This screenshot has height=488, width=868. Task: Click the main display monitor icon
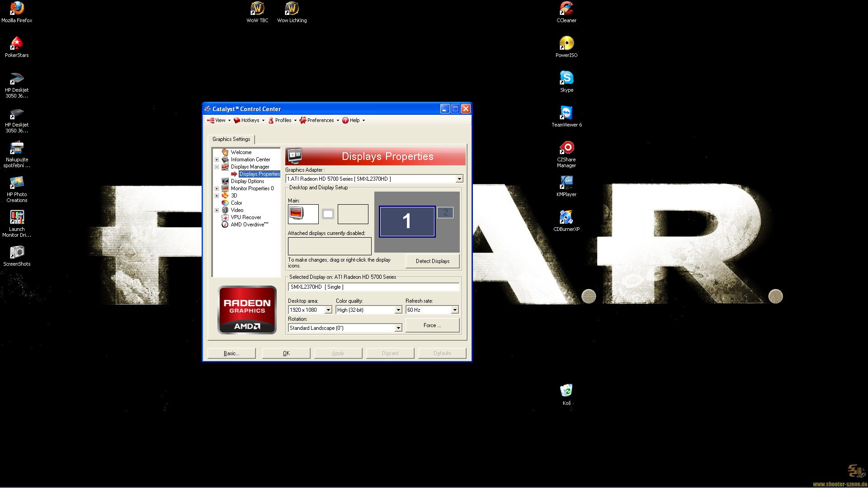(303, 214)
